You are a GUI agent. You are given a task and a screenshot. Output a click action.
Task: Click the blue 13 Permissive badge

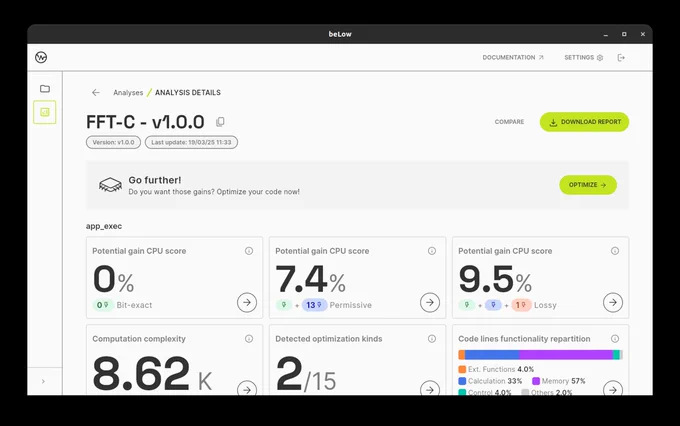point(314,305)
